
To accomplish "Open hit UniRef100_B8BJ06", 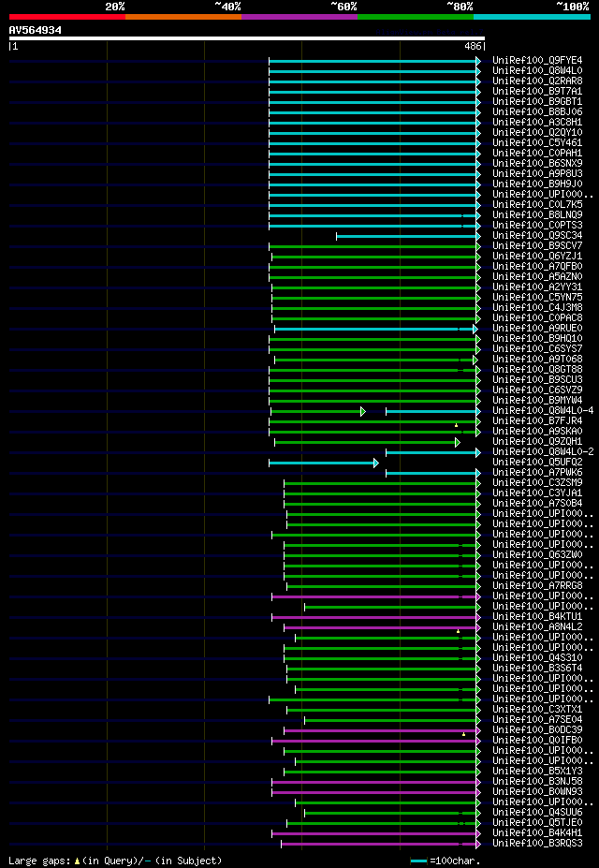I will click(537, 111).
